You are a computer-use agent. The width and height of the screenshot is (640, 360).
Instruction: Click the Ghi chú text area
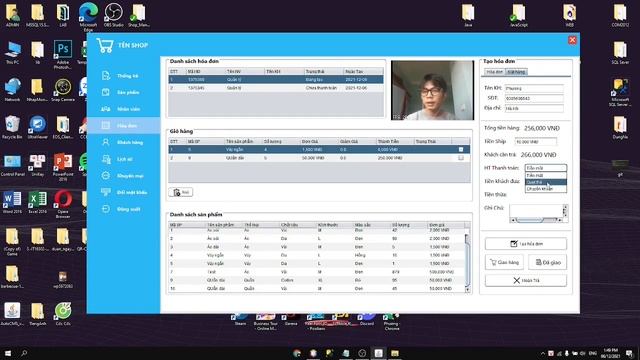tap(536, 211)
